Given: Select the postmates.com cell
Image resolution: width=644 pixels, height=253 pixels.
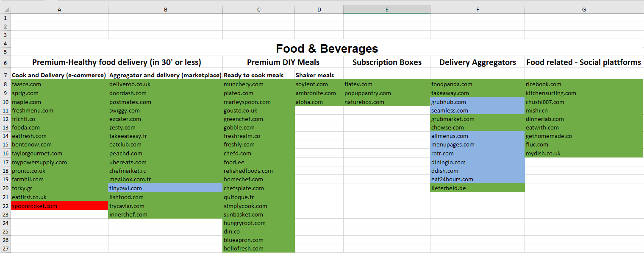Looking at the screenshot, I should [x=165, y=102].
